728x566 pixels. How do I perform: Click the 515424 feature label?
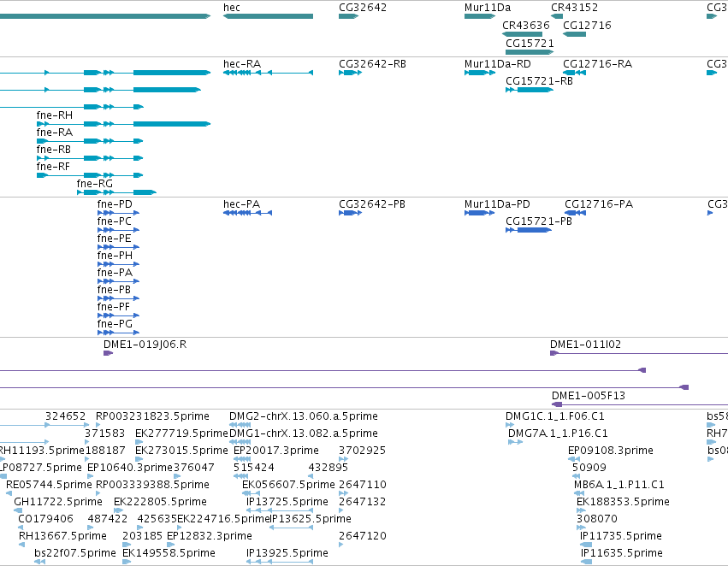click(253, 469)
